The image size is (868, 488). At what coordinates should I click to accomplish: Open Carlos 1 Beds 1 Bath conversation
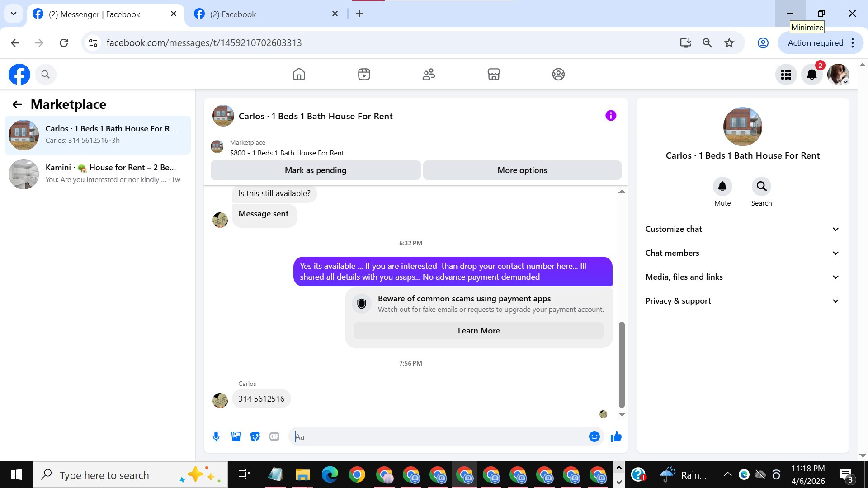(98, 135)
